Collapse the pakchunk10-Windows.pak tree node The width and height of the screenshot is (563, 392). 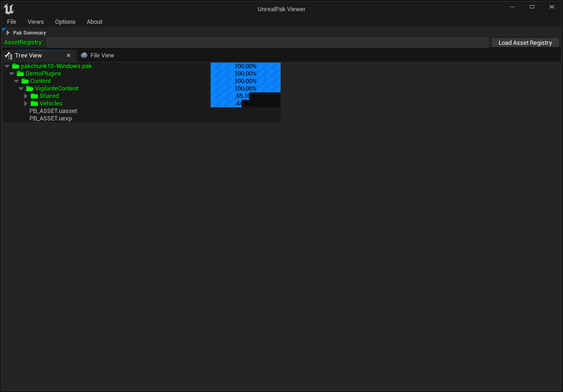click(x=7, y=66)
